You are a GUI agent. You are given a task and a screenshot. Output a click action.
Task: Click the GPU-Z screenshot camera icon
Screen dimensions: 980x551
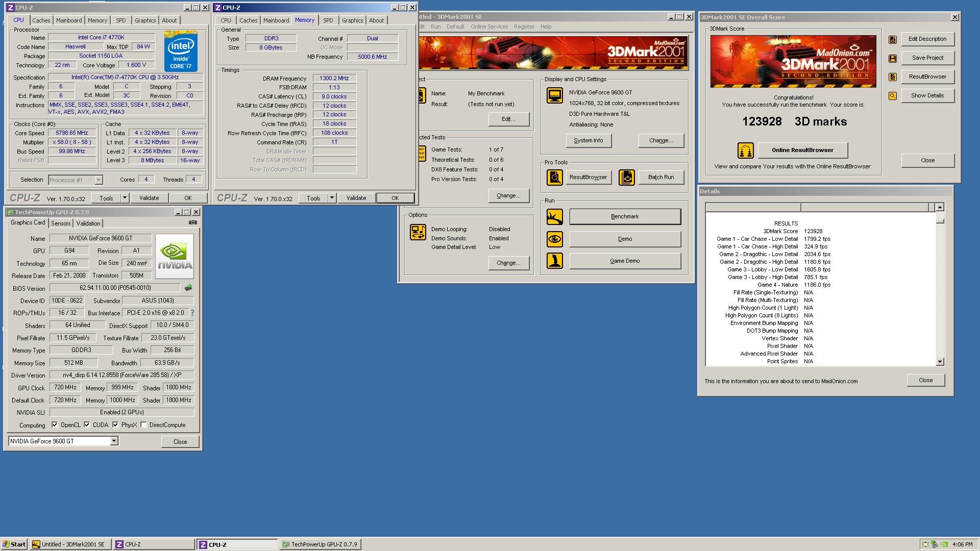(192, 222)
